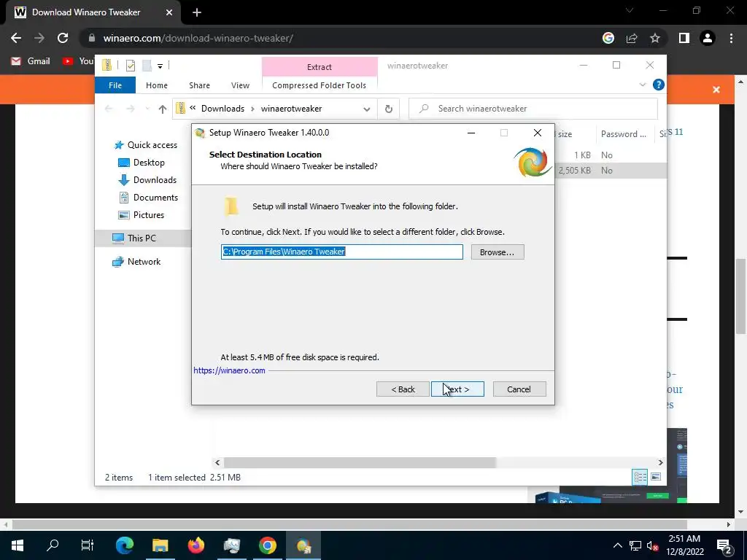Select the Extract contextual tab in File Explorer
747x560 pixels.
(320, 66)
